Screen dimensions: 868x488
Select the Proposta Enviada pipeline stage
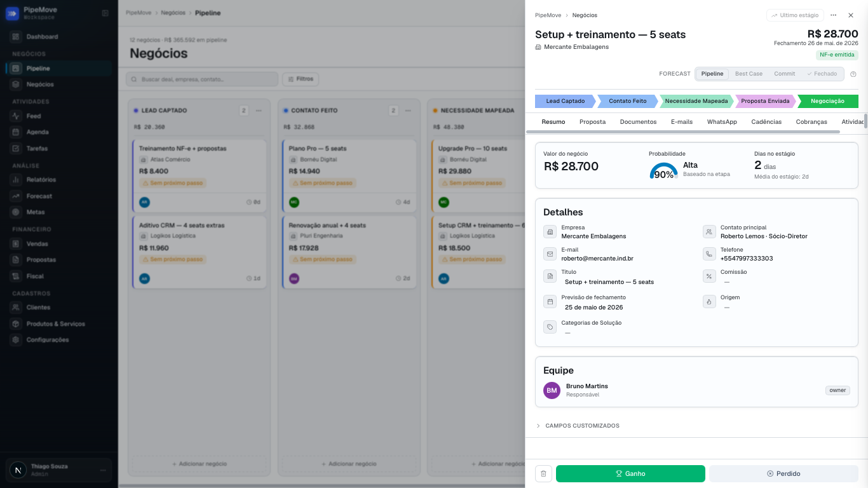[765, 101]
